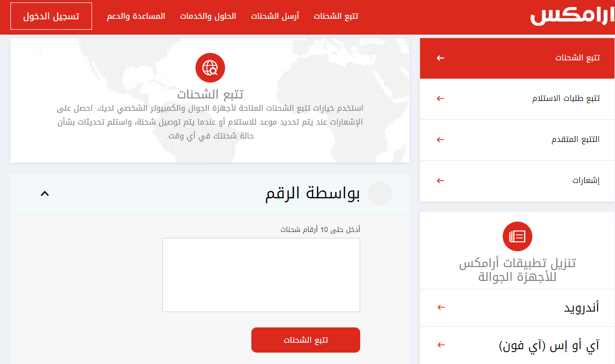Open أندرويد app download link
The height and width of the screenshot is (364, 615).
pos(581,308)
